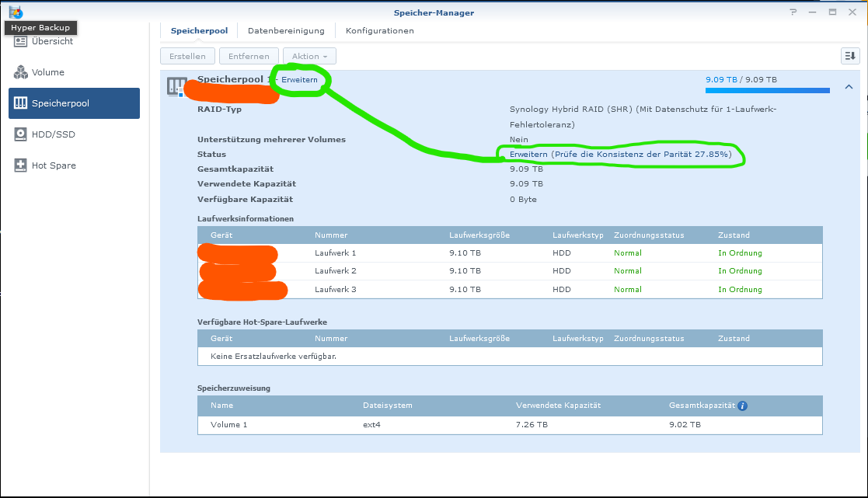Click the Speicherpool 1 drive bay icon
Screen dimensions: 868x498
(176, 87)
